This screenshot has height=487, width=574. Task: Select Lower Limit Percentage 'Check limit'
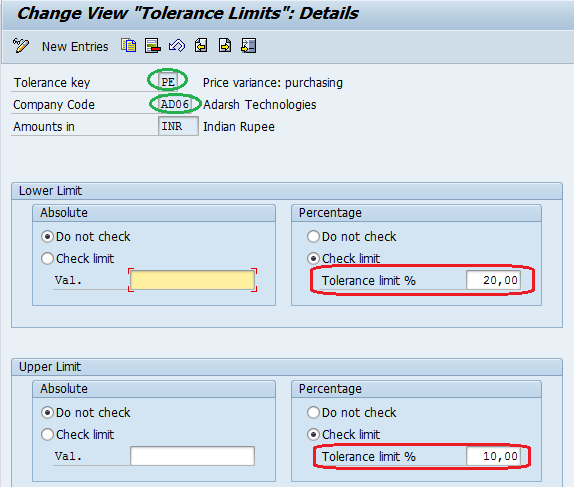click(x=313, y=259)
